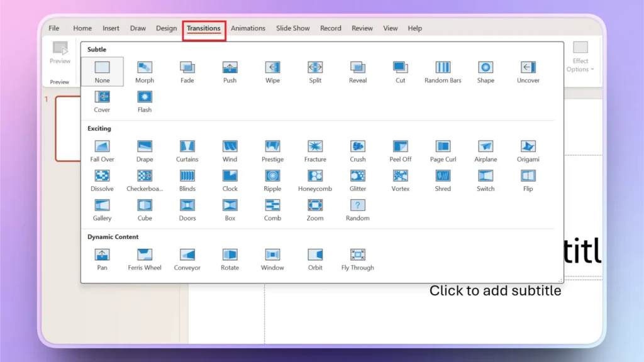Select the Dissolve transition
The height and width of the screenshot is (362, 644).
103,180
